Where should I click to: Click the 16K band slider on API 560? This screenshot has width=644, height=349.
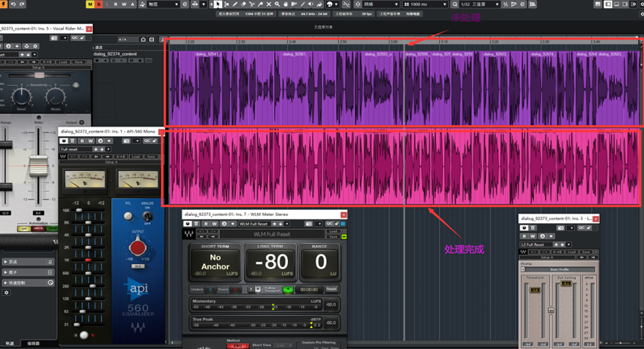[78, 211]
